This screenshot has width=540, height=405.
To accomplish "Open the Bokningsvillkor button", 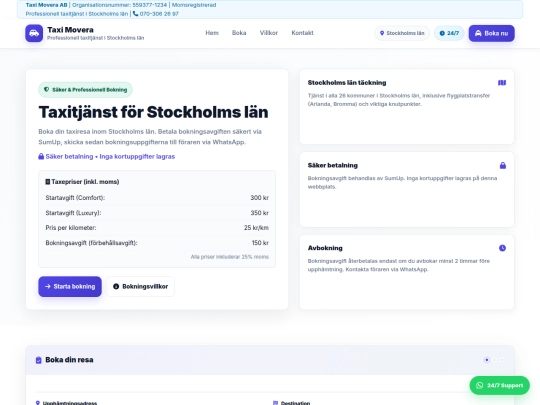I will point(140,287).
